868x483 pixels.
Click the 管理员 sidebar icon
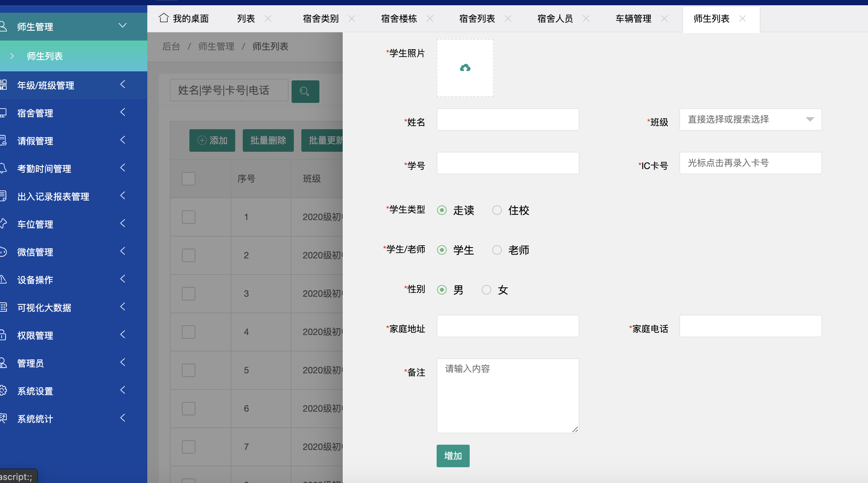pos(3,363)
